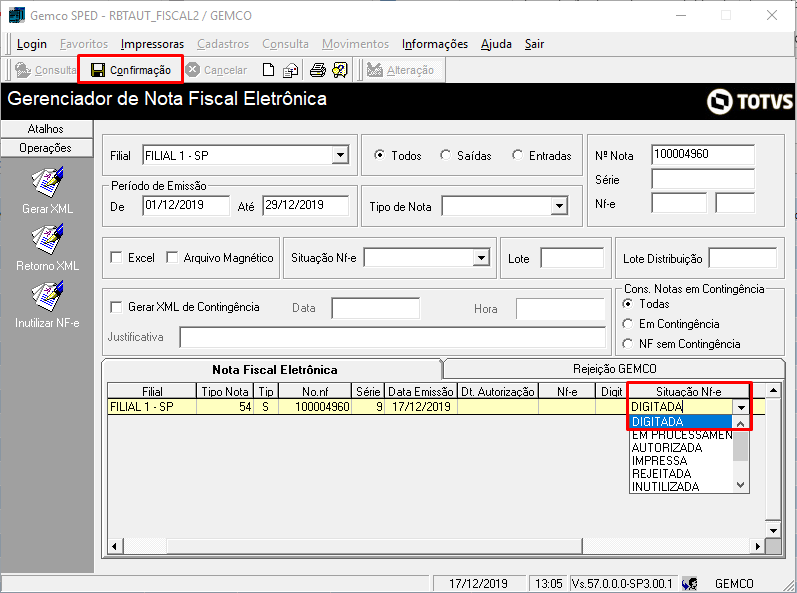The height and width of the screenshot is (593, 797).
Task: Click the Série input field
Action: pyautogui.click(x=703, y=179)
